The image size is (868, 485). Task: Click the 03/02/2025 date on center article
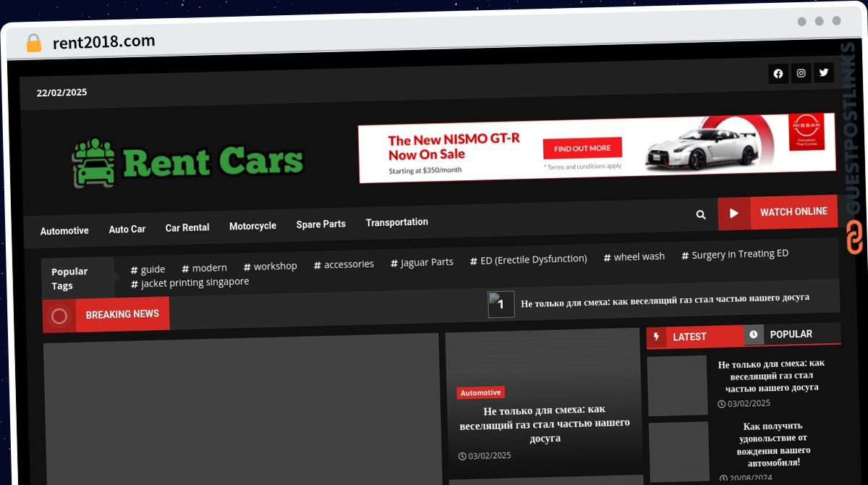485,455
